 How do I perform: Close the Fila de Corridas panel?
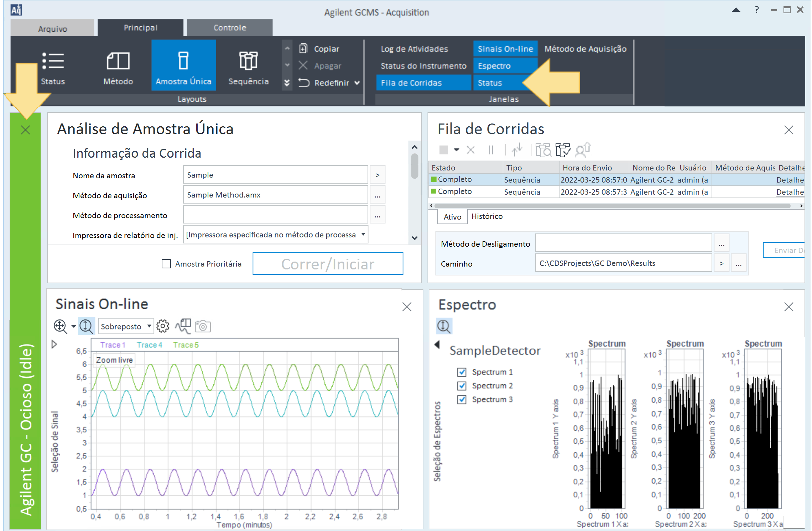coord(789,130)
